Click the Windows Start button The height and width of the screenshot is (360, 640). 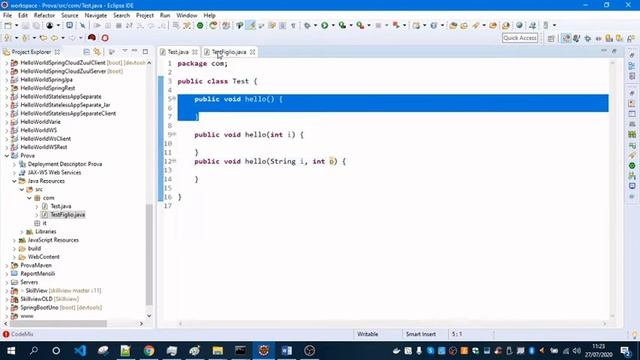tap(11, 351)
